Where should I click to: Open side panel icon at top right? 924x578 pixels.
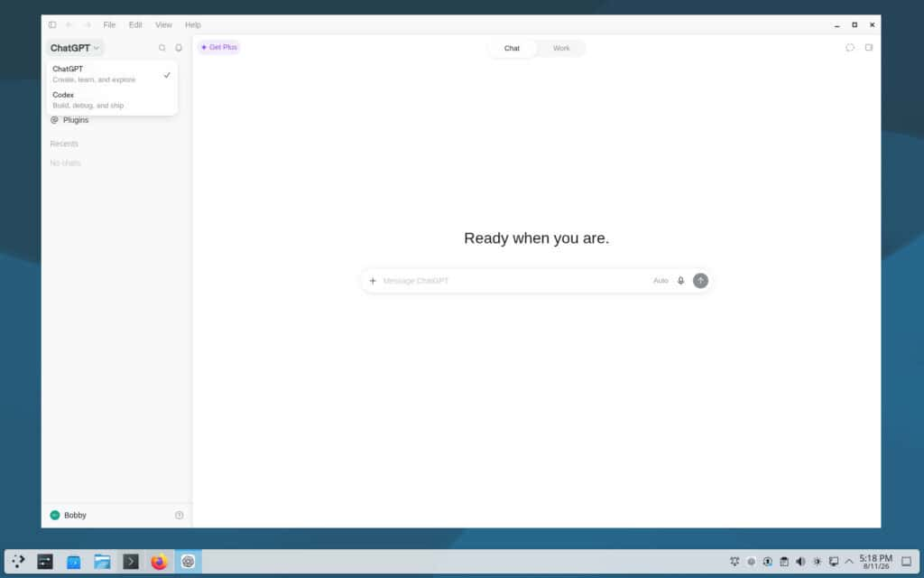(x=869, y=48)
